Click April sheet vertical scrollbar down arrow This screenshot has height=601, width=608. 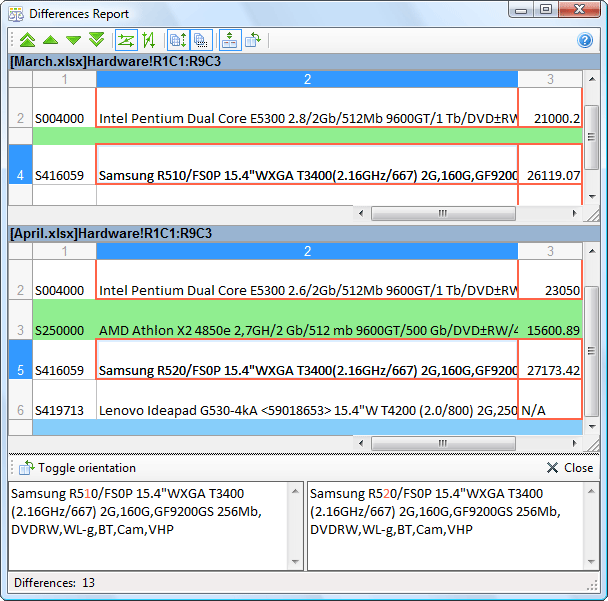(592, 427)
